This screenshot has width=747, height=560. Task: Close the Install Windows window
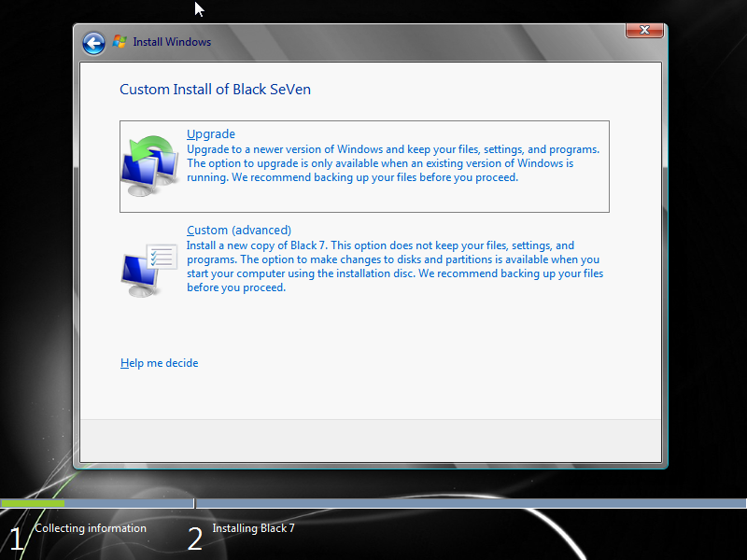coord(643,30)
